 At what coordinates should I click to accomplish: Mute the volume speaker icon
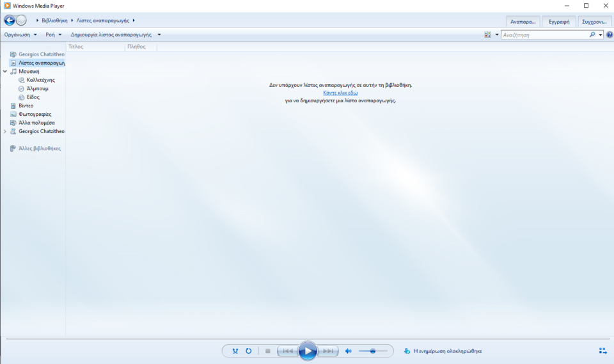pos(348,351)
